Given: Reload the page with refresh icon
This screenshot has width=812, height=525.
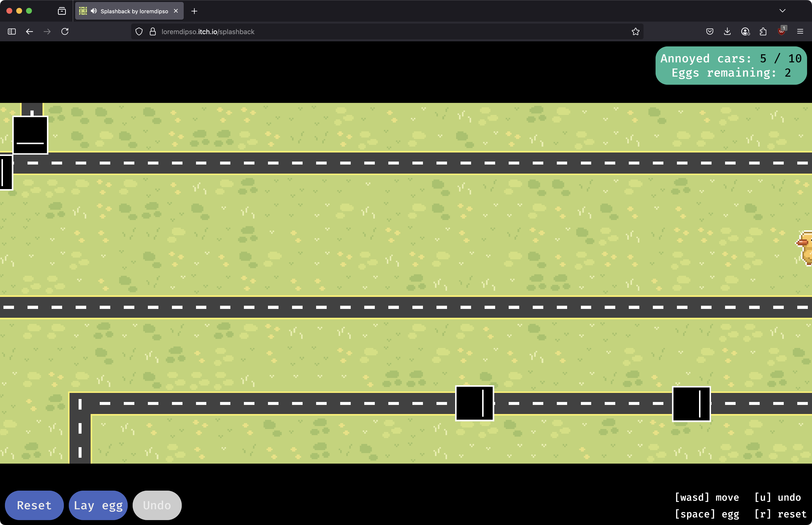Looking at the screenshot, I should pyautogui.click(x=65, y=31).
